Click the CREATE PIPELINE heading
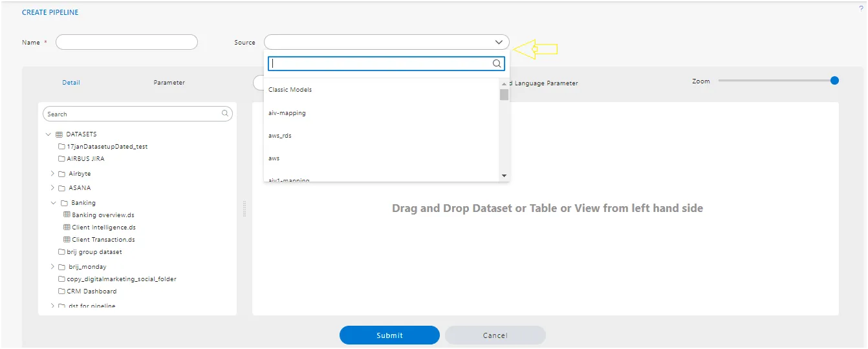 (50, 12)
